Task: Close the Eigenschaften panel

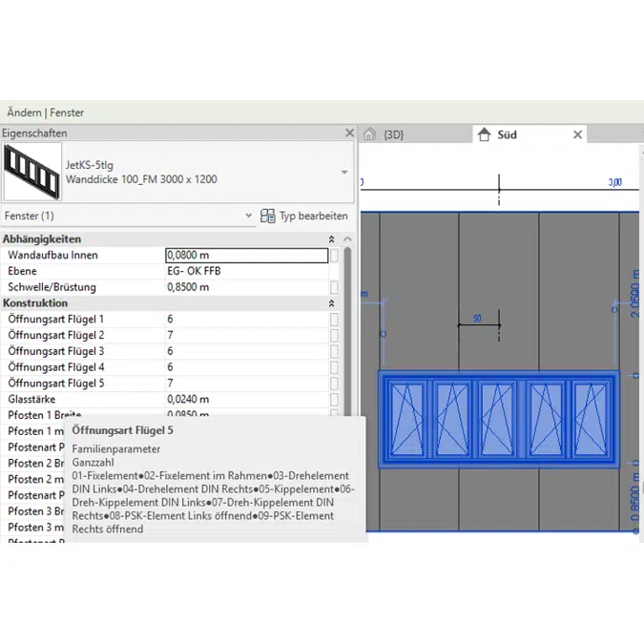Action: point(349,133)
